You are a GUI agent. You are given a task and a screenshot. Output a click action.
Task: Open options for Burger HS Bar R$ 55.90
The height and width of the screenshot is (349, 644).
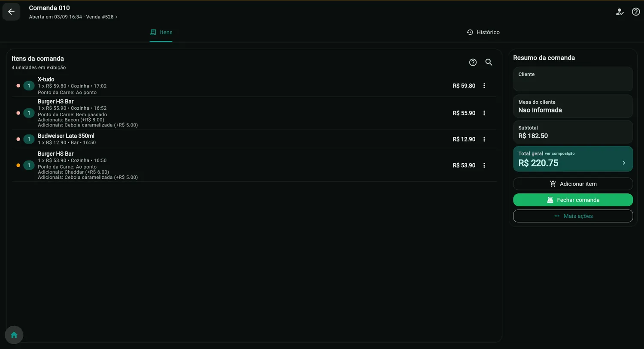(x=484, y=113)
